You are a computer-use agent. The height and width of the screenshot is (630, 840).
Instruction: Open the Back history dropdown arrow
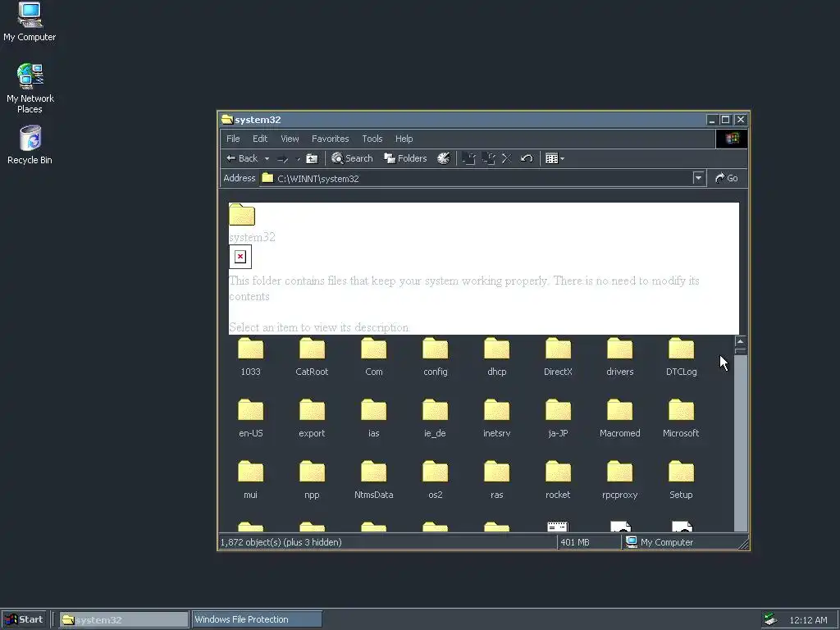tap(267, 158)
